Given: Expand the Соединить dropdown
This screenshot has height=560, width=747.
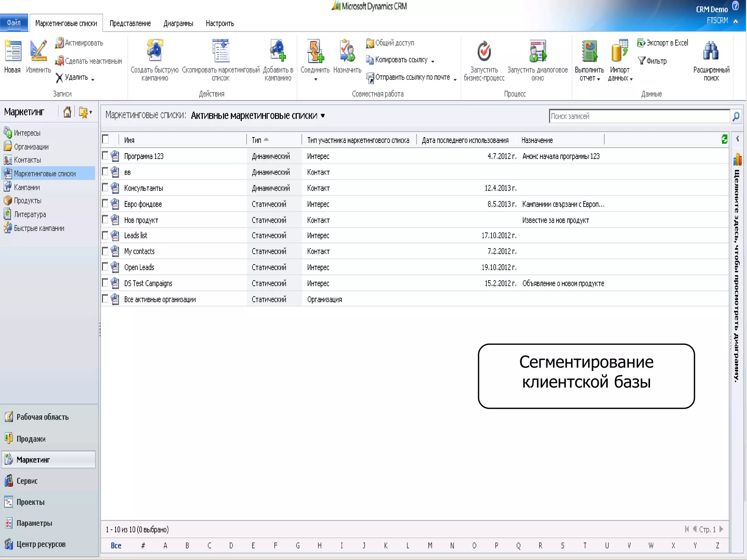Looking at the screenshot, I should pyautogui.click(x=316, y=79).
